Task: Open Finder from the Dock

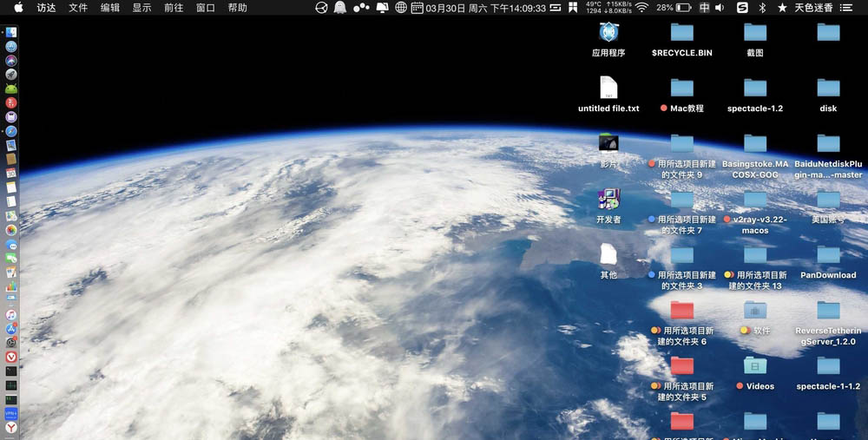Action: (11, 32)
